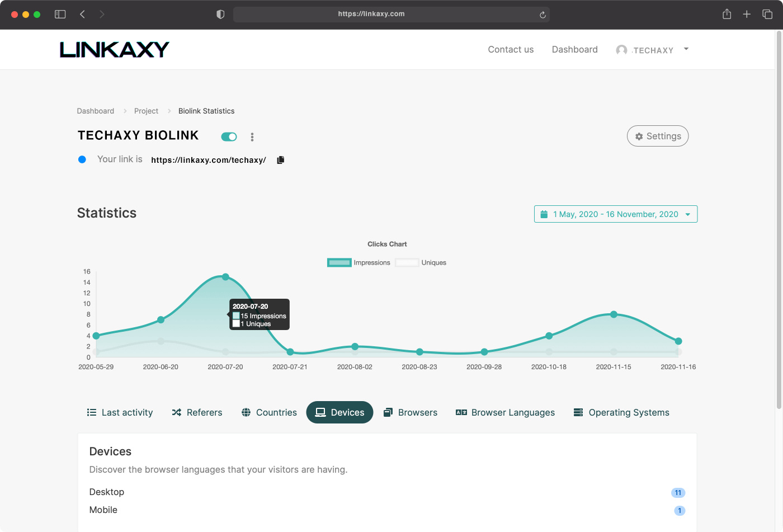783x532 pixels.
Task: Open Browser Languages tab
Action: click(505, 412)
